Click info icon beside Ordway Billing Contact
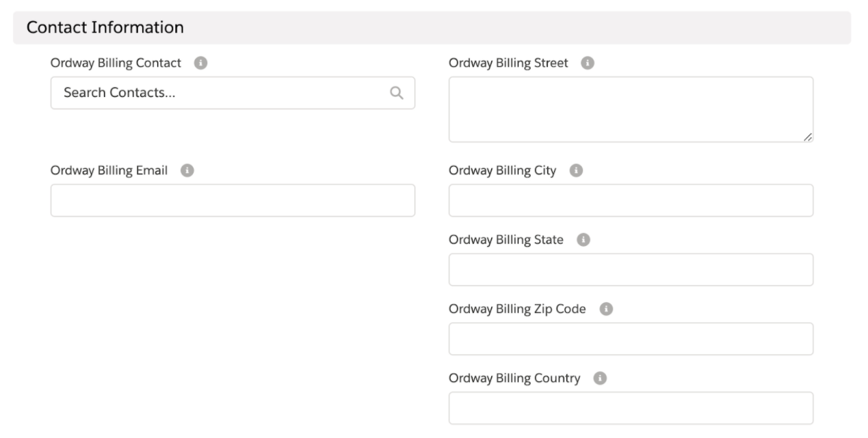This screenshot has height=438, width=868. (200, 63)
